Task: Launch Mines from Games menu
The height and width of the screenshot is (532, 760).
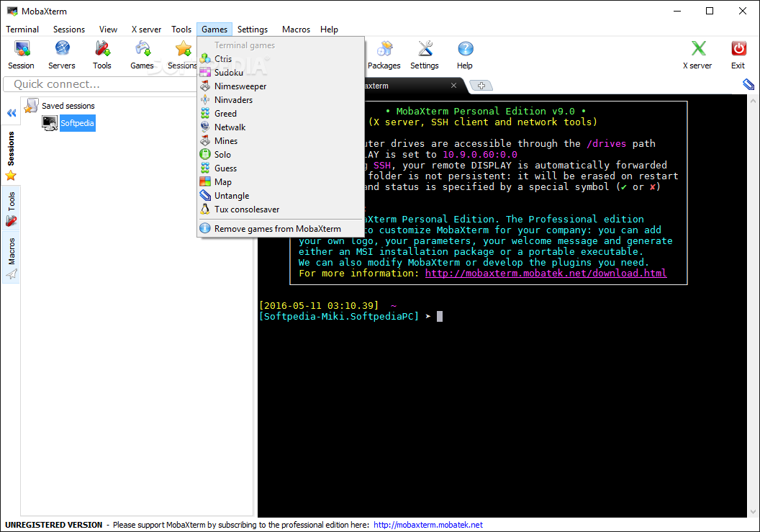Action: [x=281, y=140]
